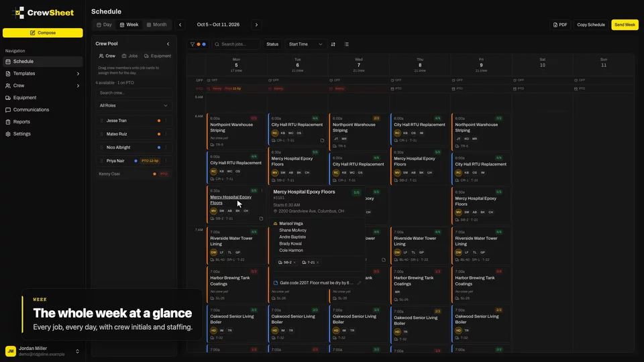Open Monday Mercy Hospital Epoxy Floors job link

click(230, 200)
